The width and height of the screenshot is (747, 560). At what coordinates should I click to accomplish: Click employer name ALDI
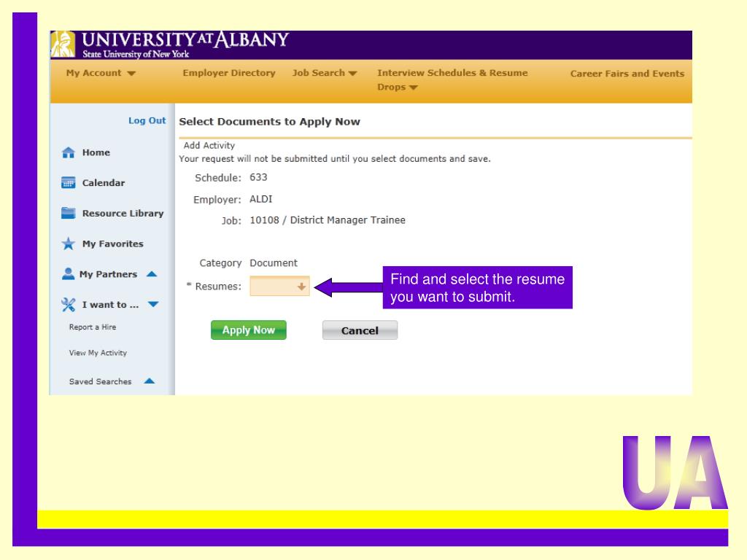[x=261, y=199]
